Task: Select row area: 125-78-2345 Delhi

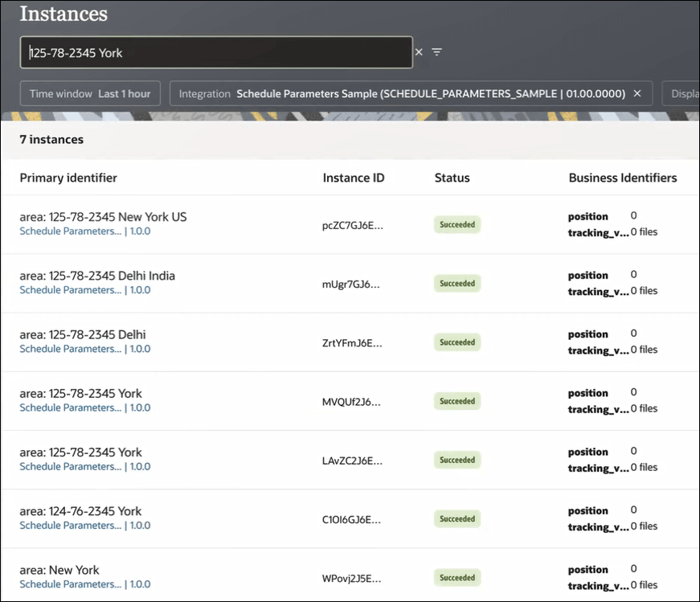Action: tap(350, 342)
